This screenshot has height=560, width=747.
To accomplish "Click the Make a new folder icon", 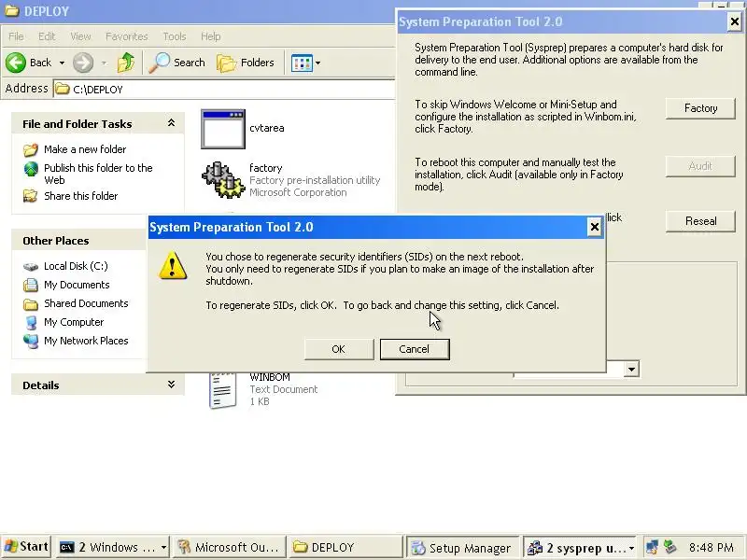I will (x=31, y=149).
